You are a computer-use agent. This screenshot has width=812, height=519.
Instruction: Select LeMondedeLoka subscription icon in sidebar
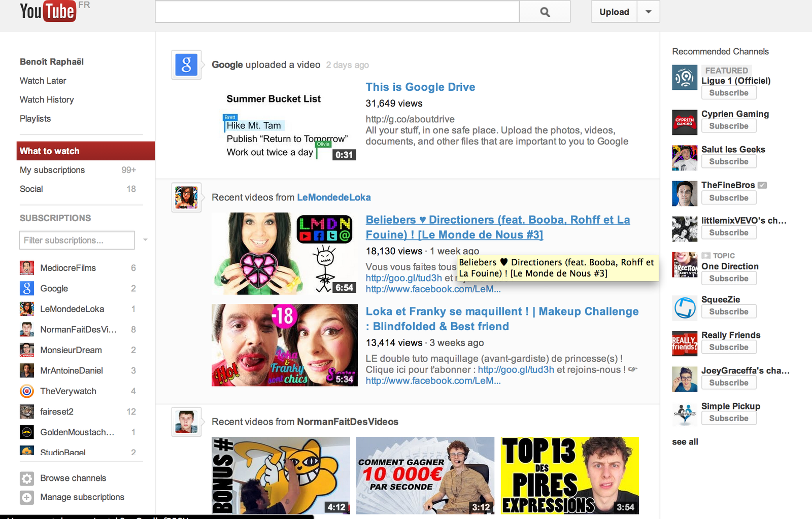point(27,309)
